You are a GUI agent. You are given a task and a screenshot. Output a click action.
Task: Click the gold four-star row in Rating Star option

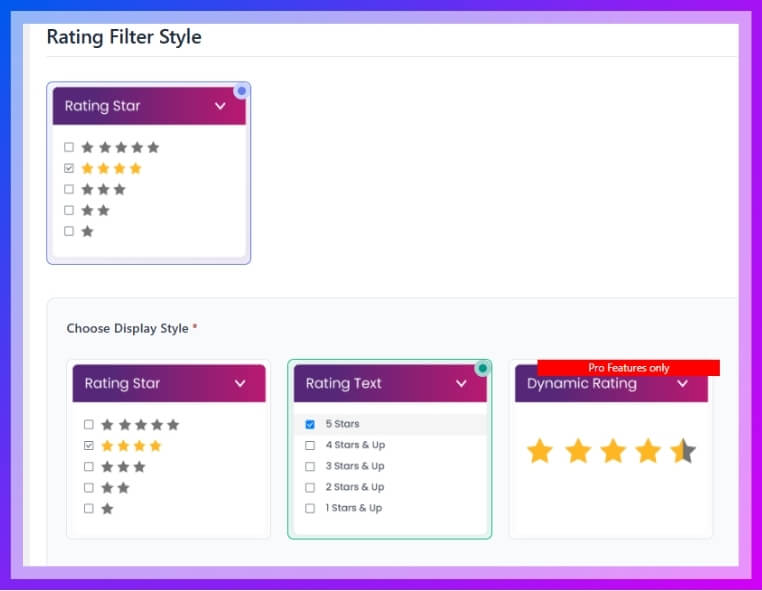(131, 445)
